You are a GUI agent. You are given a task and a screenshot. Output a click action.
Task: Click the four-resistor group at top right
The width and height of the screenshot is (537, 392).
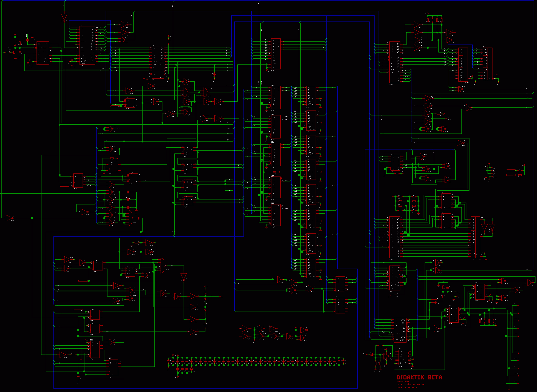click(434, 21)
